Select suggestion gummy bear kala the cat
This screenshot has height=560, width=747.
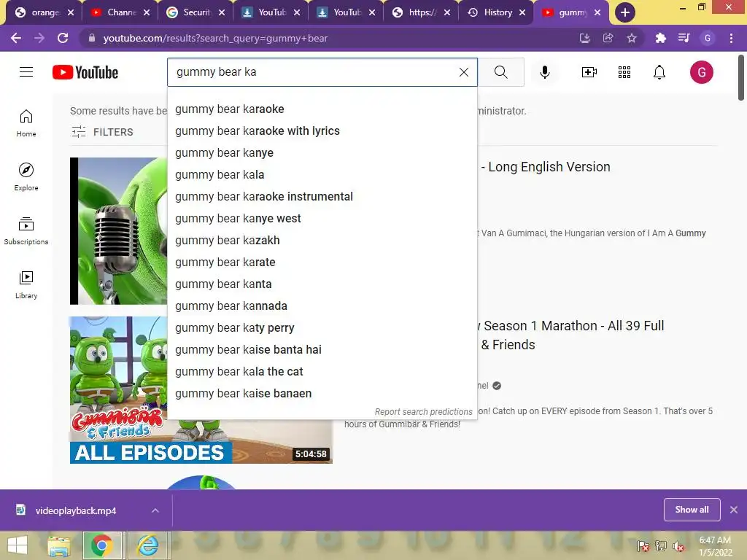tap(322, 372)
